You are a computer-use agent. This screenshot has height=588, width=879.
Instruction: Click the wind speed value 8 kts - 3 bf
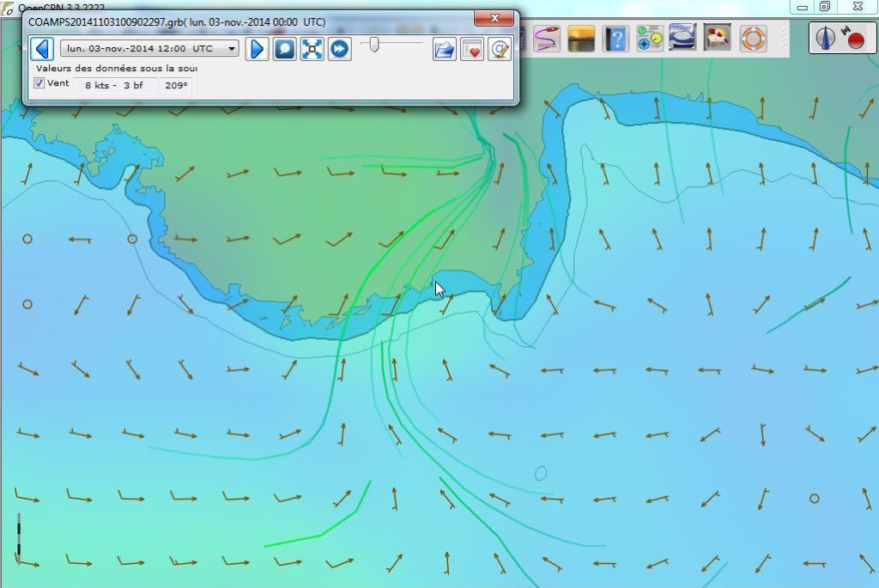click(x=114, y=85)
